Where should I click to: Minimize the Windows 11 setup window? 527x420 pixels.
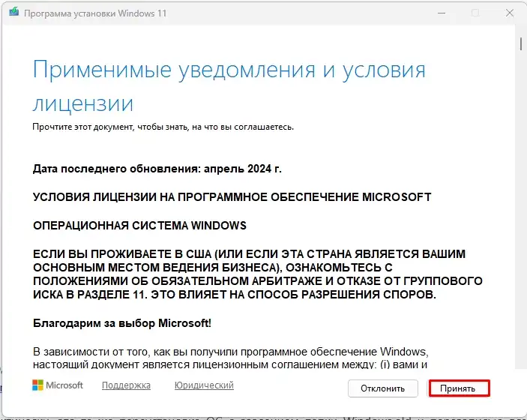pyautogui.click(x=442, y=13)
